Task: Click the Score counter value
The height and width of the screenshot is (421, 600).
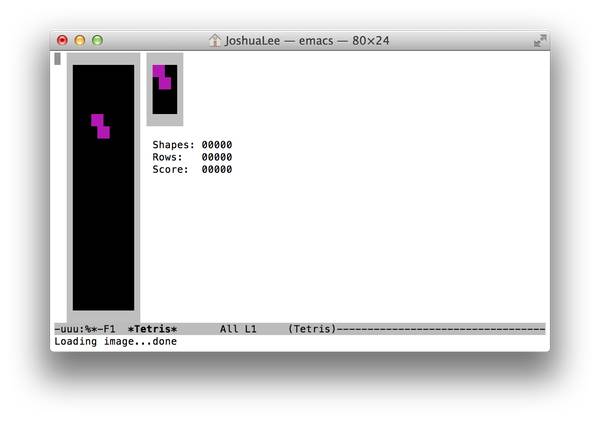Action: 216,169
